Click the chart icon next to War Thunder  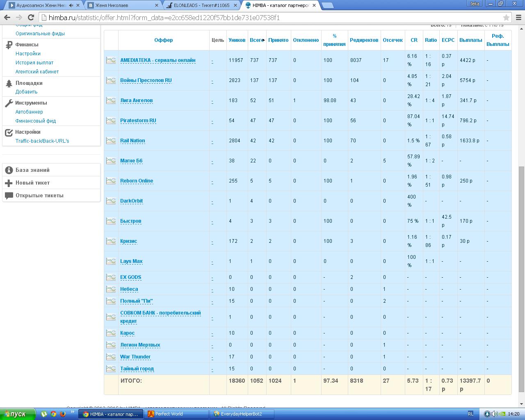click(111, 357)
